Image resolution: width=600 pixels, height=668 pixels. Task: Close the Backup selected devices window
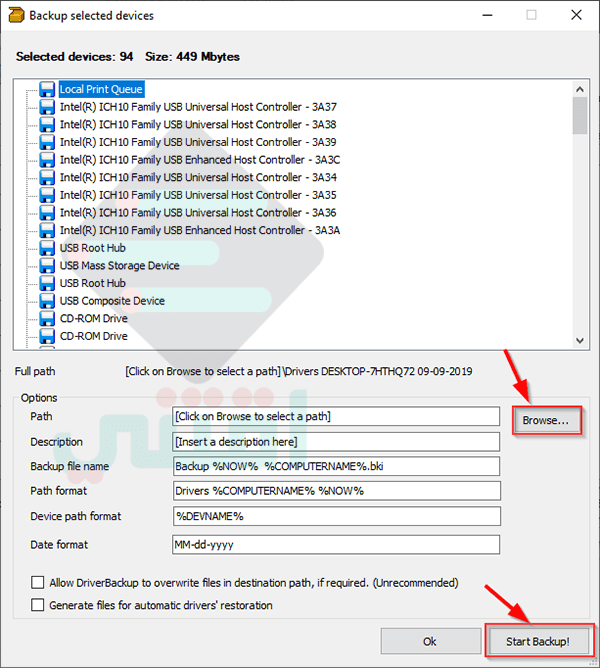click(x=576, y=15)
